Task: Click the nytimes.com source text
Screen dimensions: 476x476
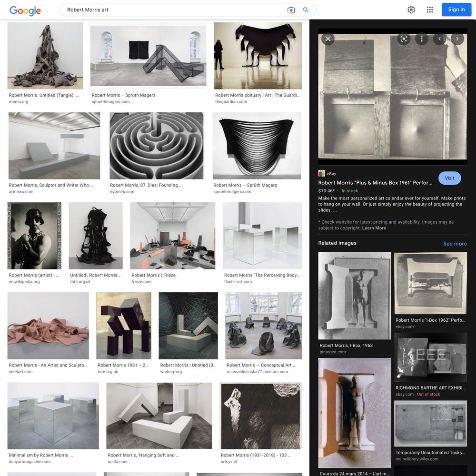Action: [122, 191]
